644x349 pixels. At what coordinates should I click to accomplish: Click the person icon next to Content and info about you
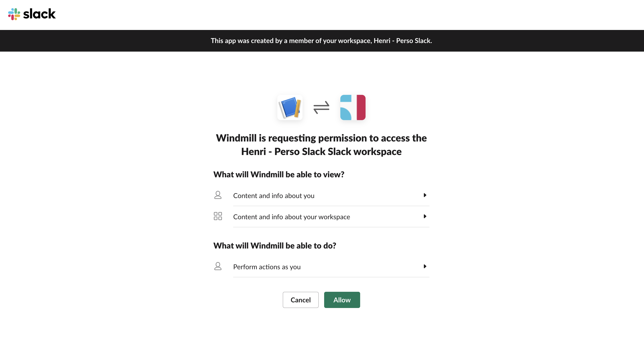click(x=218, y=195)
